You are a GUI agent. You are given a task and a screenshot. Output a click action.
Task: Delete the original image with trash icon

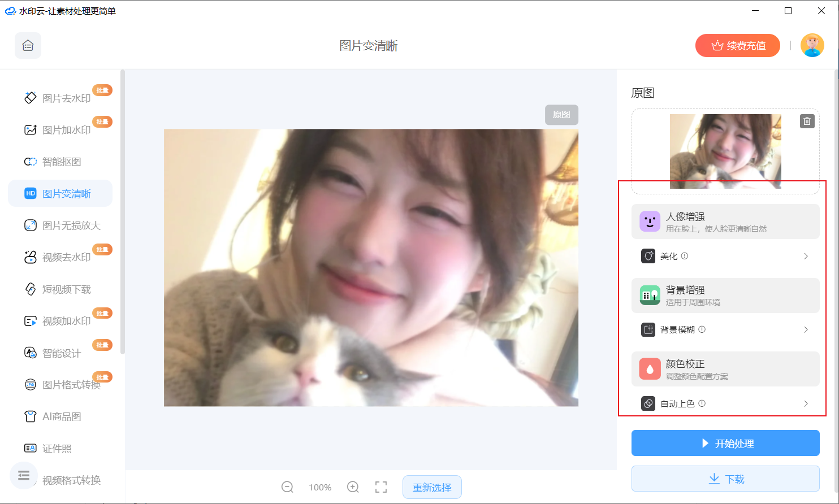click(807, 121)
